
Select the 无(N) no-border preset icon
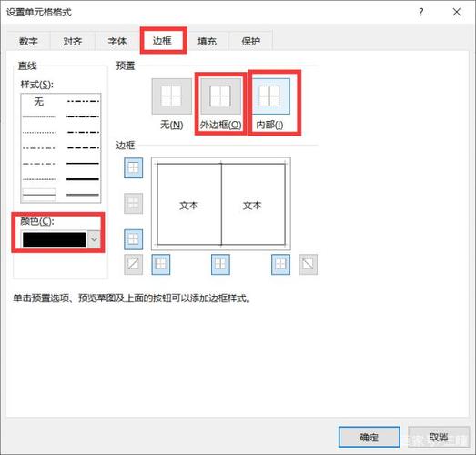[172, 96]
